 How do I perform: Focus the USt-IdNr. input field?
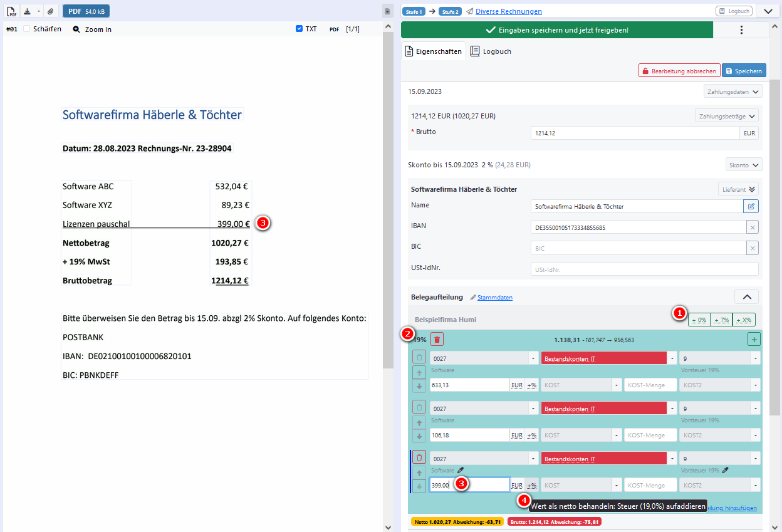pos(645,269)
